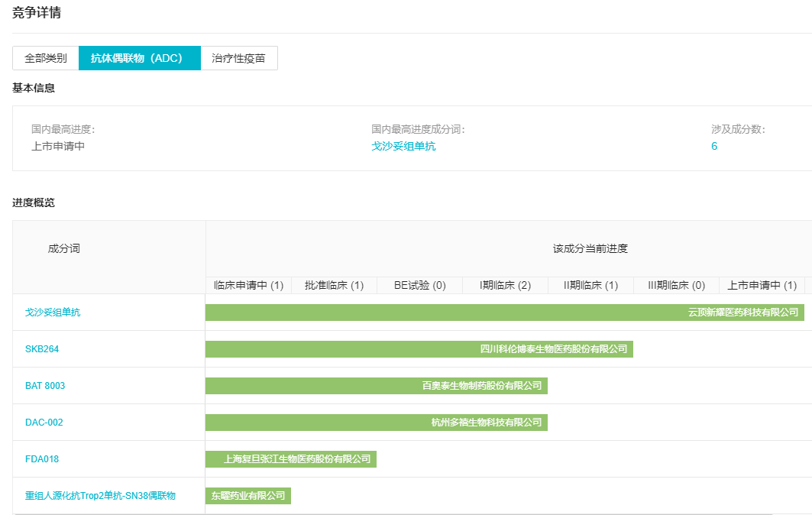
Task: Click the 云顶新耀医药科技有限公司 progress bar
Action: [504, 313]
